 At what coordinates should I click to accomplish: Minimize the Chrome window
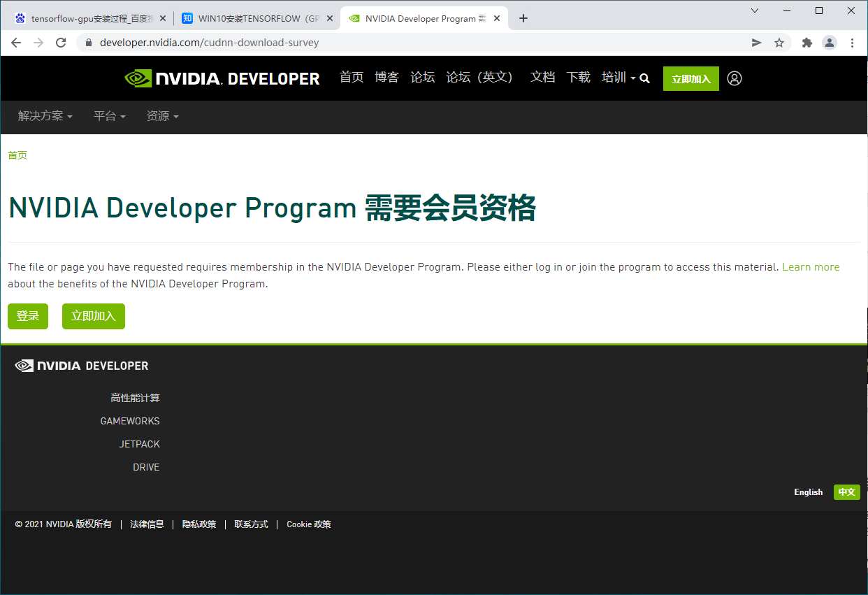pyautogui.click(x=787, y=10)
